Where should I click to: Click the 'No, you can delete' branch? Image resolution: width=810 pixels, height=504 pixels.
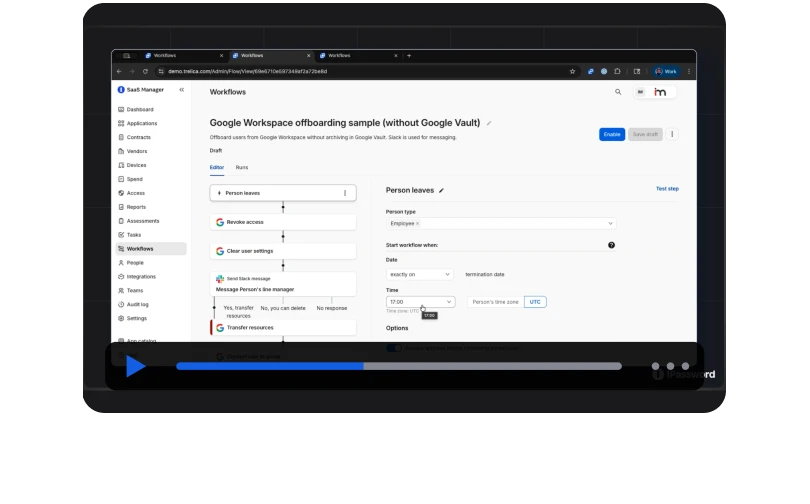283,308
